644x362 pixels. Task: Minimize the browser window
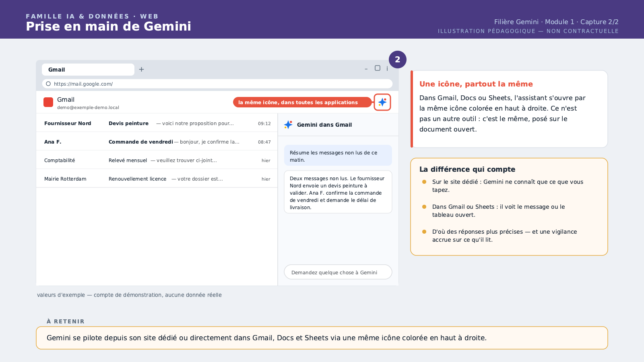(366, 69)
